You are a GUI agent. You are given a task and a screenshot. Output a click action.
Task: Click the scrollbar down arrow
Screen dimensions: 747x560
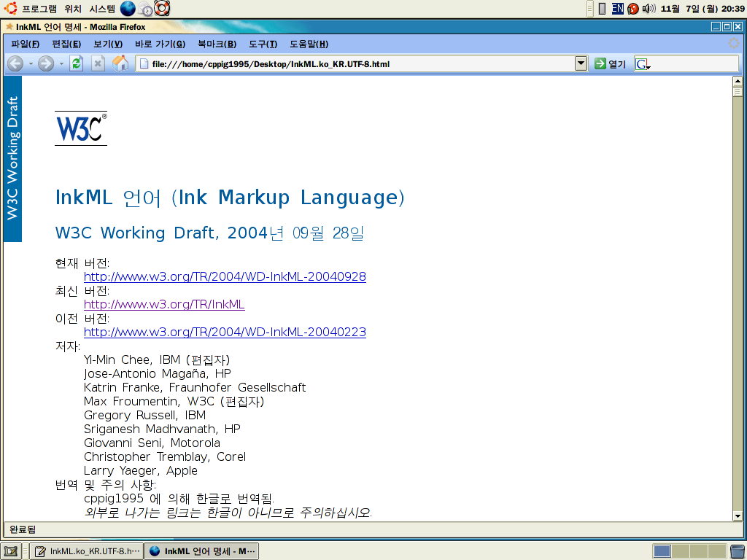coord(738,516)
